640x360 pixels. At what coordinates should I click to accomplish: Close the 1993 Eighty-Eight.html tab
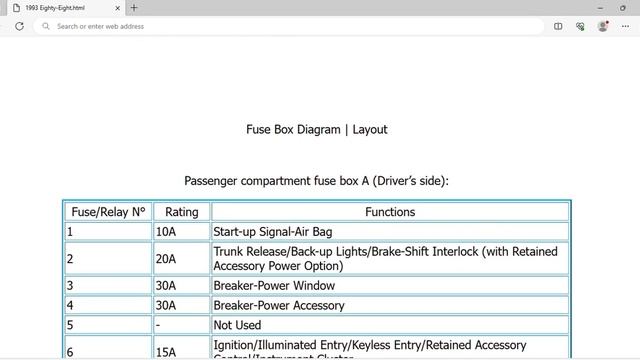[118, 8]
